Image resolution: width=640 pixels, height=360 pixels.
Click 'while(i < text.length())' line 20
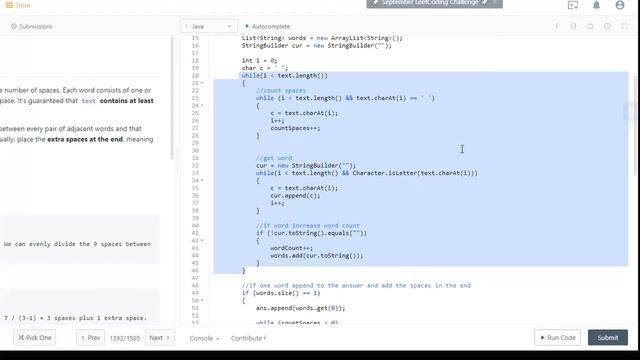pos(284,76)
